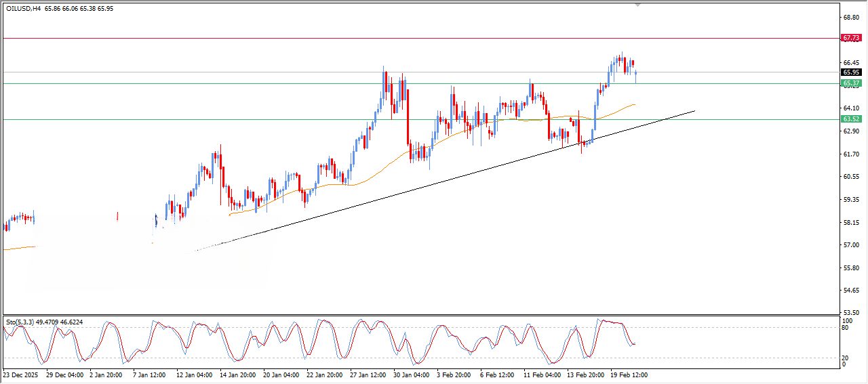Click the 30 Jan 04:00 time label
Image resolution: width=868 pixels, height=384 pixels.
[x=412, y=374]
